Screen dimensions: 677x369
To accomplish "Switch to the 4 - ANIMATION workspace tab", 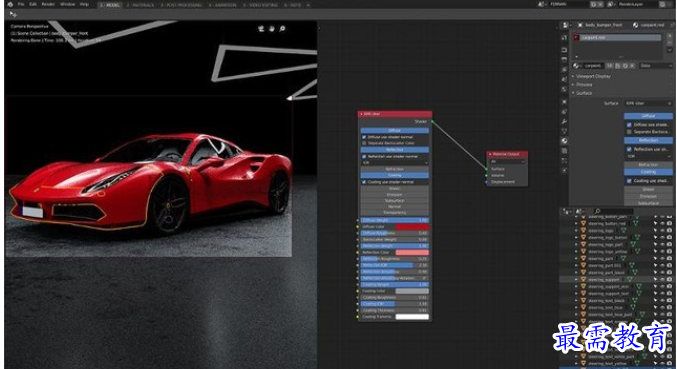I will [x=222, y=5].
